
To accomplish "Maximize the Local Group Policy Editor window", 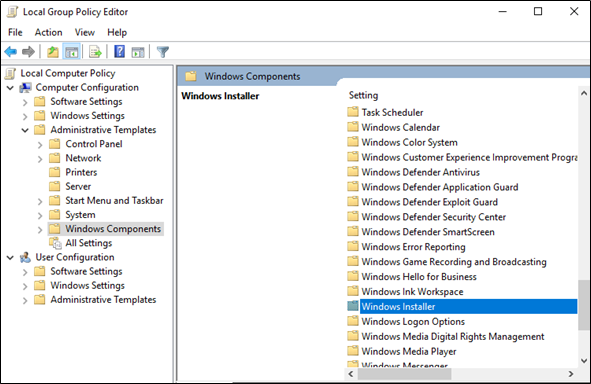I will tap(538, 11).
